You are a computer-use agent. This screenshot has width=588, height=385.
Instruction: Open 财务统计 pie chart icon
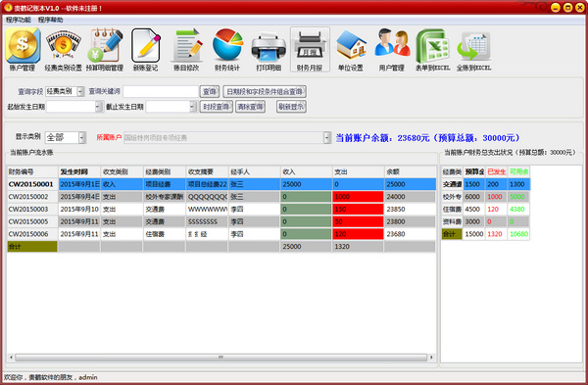(x=227, y=50)
